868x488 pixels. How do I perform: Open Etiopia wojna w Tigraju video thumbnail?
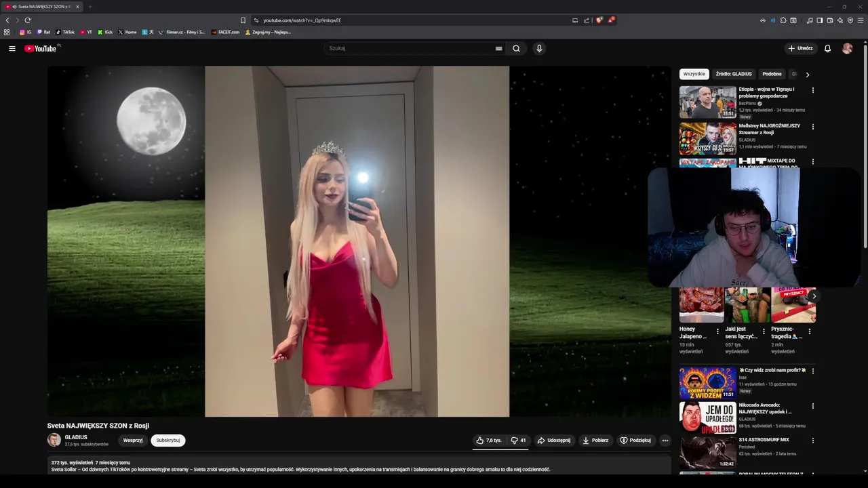[x=707, y=102]
